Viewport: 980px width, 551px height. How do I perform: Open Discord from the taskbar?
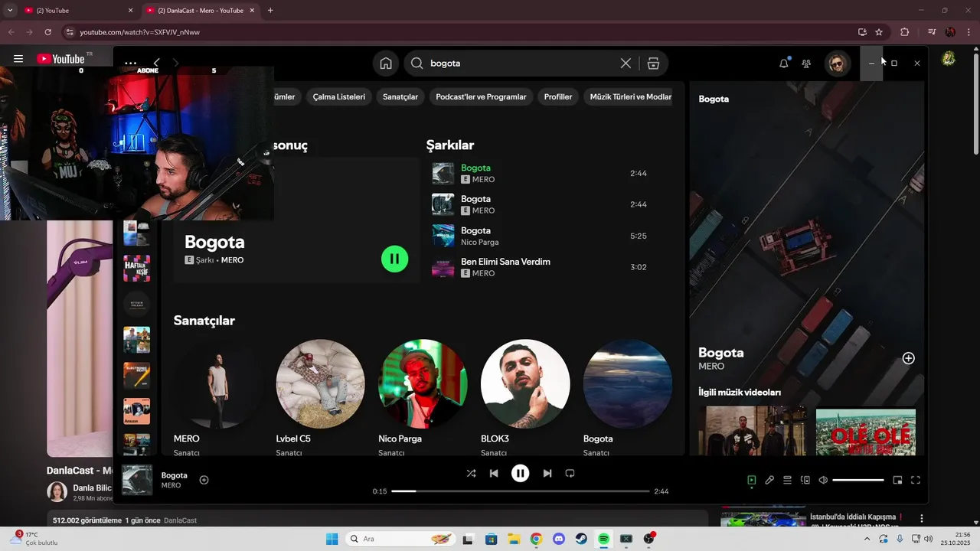(x=558, y=540)
